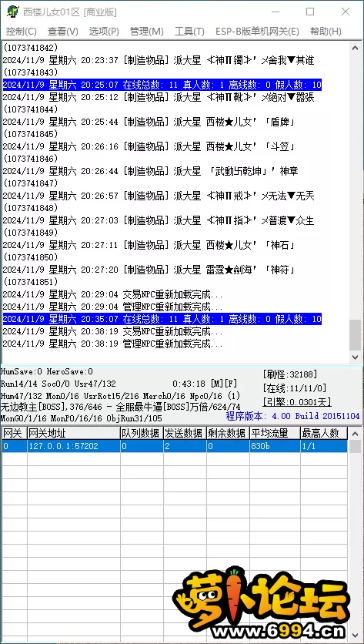Image resolution: width=364 pixels, height=644 pixels.
Task: Click the 0:43:18 uptime value
Action: click(189, 384)
